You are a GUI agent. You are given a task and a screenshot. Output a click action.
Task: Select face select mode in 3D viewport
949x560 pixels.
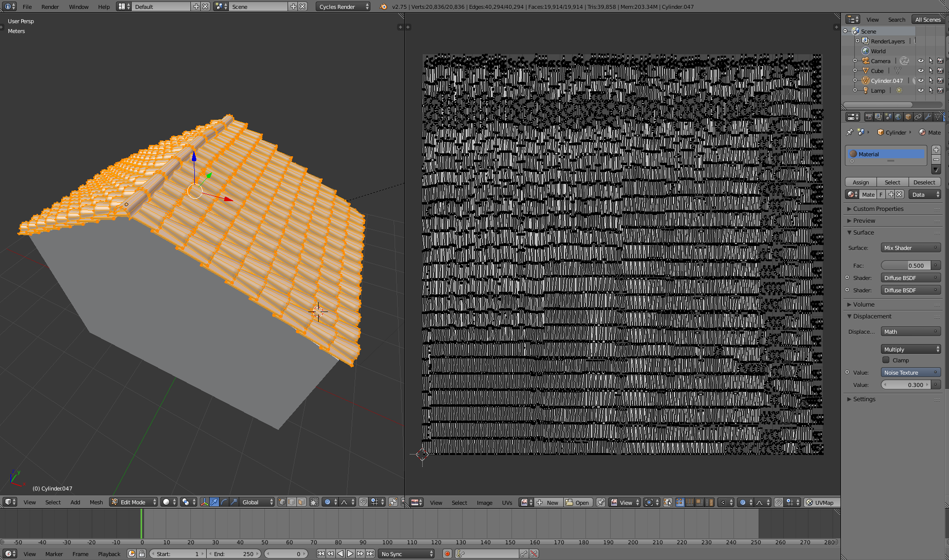pos(301,502)
